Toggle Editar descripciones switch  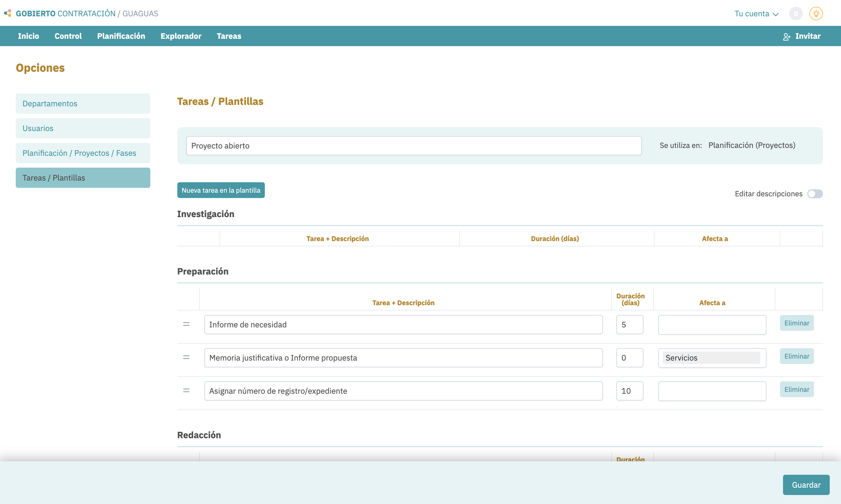[x=815, y=193]
